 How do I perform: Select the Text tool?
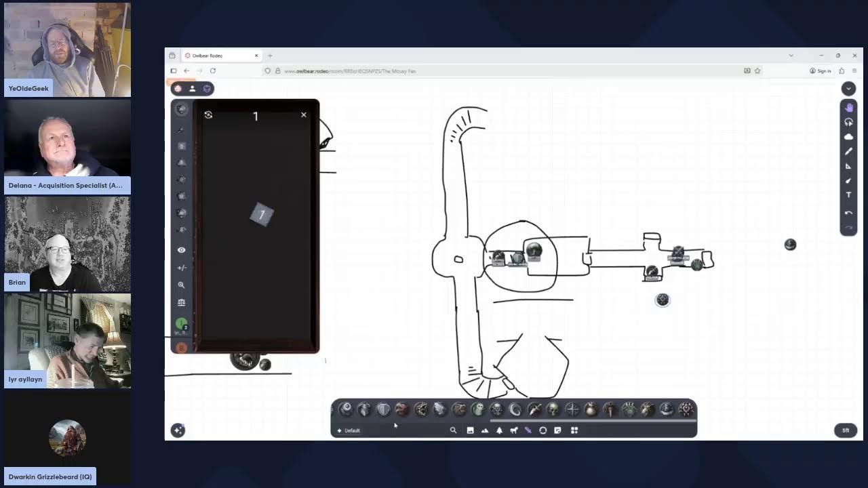[x=848, y=195]
